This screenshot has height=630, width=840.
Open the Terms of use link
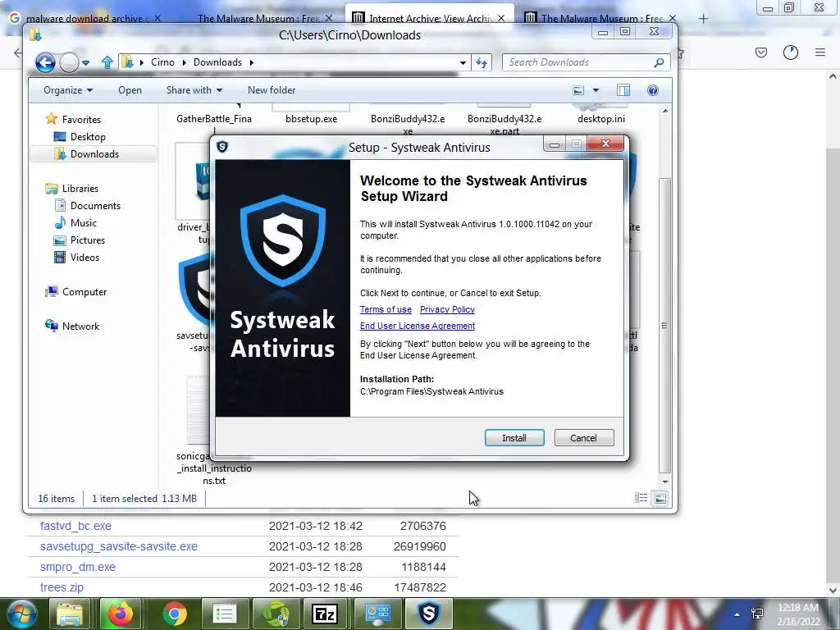tap(386, 309)
